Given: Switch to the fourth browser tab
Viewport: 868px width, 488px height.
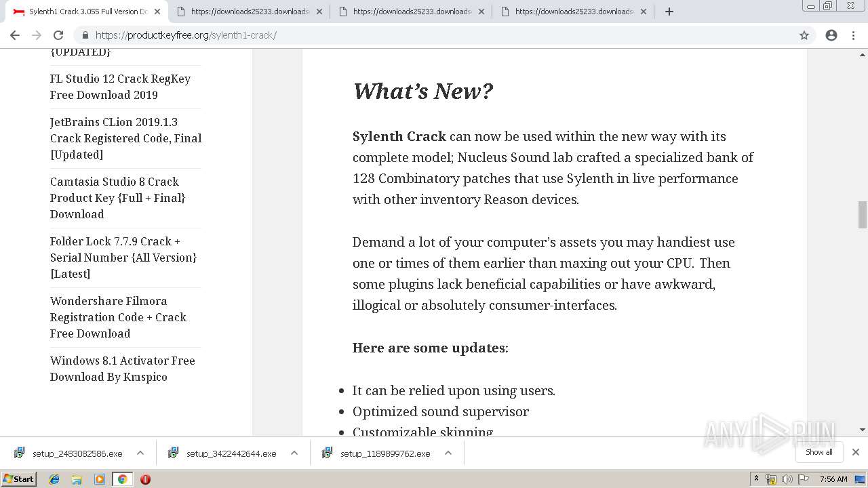Looking at the screenshot, I should [x=573, y=12].
